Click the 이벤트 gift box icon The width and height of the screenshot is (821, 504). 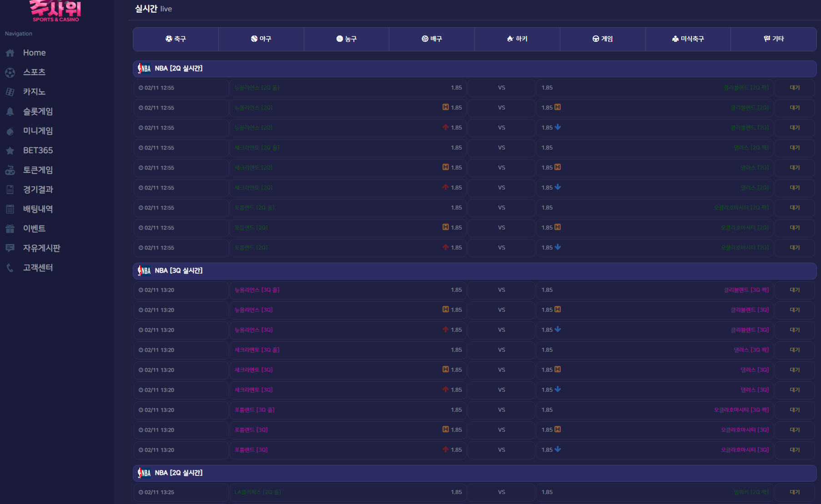pos(10,229)
